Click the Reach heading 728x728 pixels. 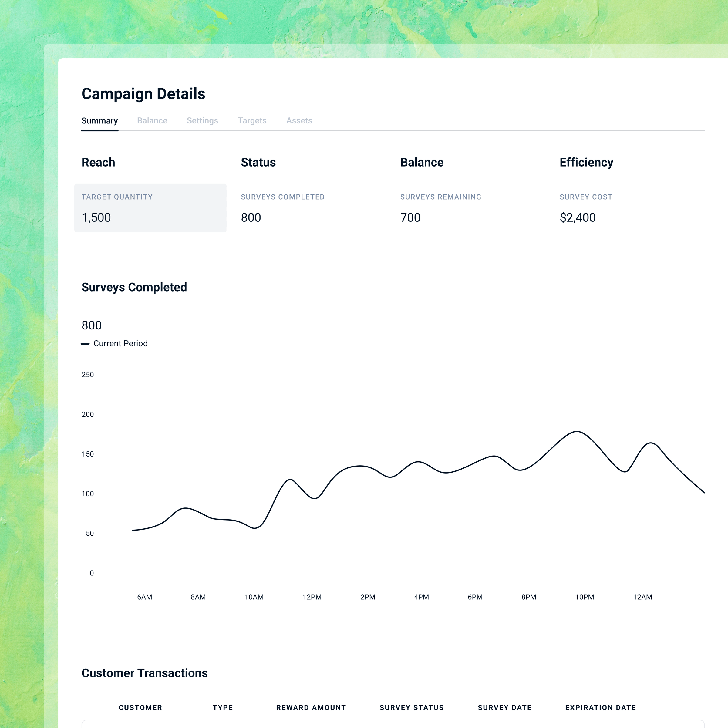[x=98, y=162]
